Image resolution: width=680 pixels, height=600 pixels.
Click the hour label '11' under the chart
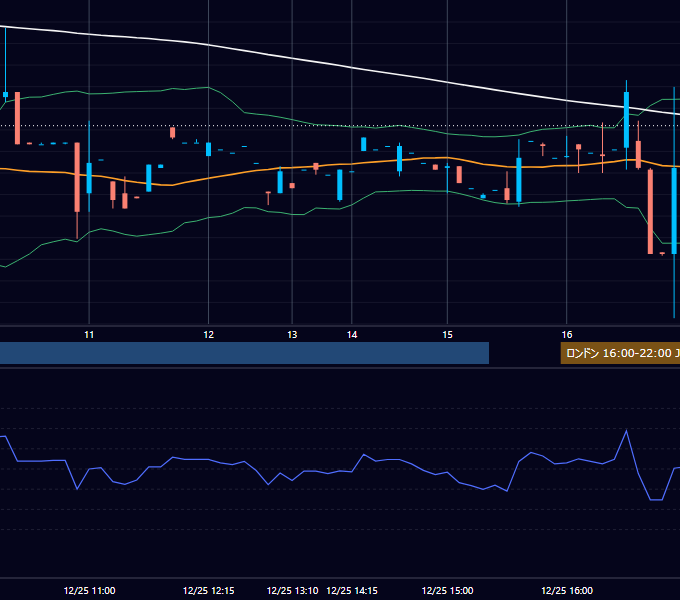coord(89,335)
